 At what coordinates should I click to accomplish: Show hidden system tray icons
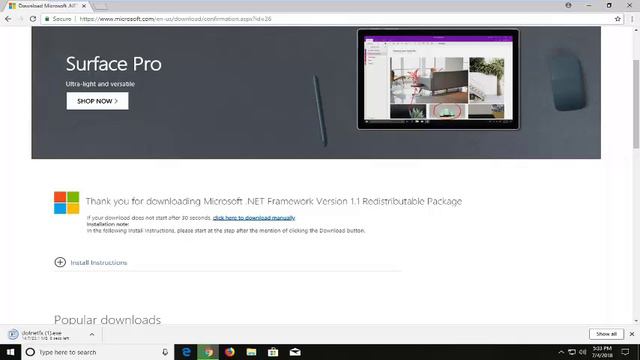561,352
